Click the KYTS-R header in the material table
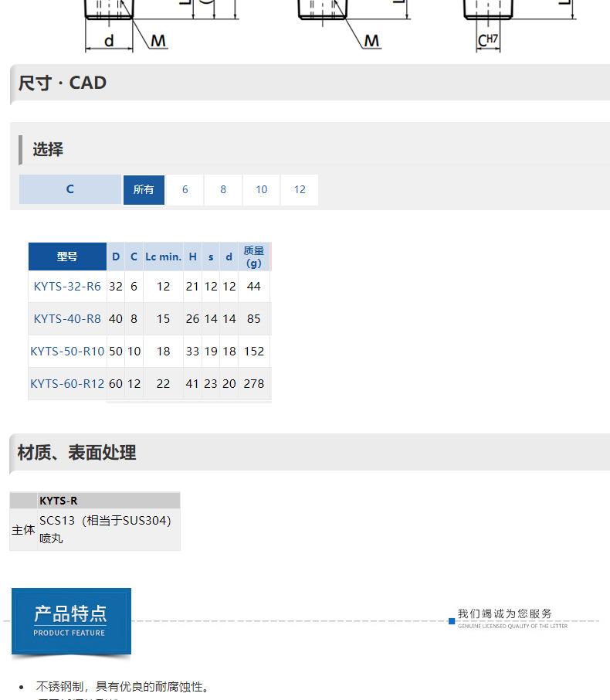 (x=59, y=501)
